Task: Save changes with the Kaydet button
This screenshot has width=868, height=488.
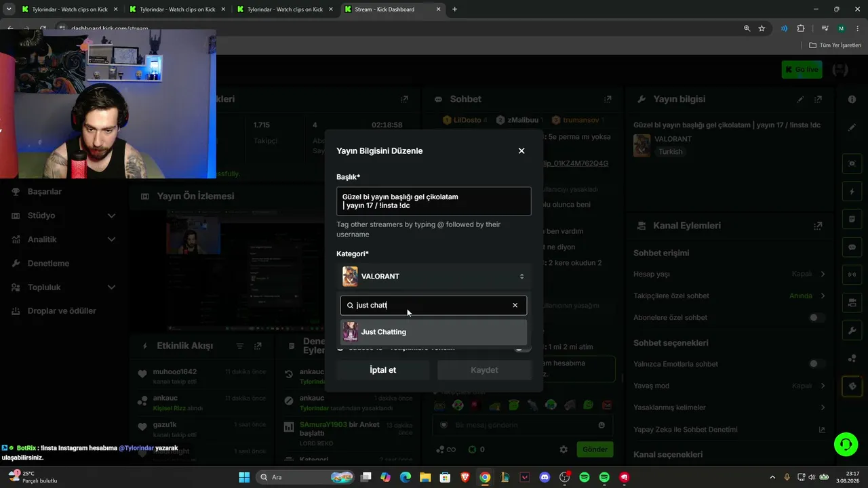Action: (x=484, y=370)
